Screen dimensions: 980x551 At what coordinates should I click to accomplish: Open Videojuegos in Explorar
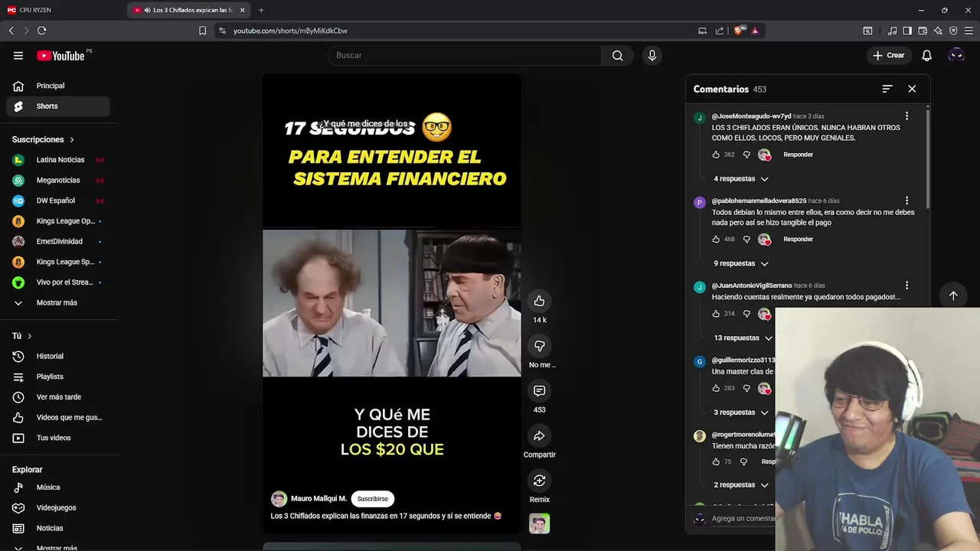58,507
